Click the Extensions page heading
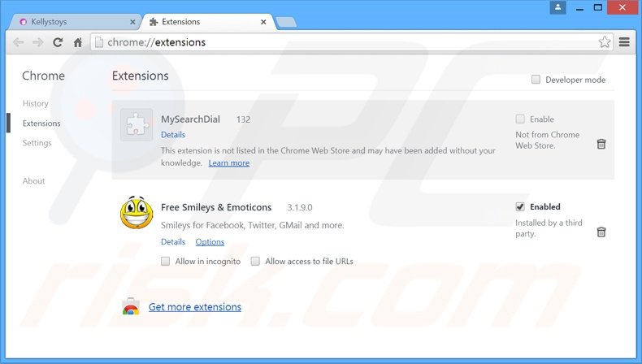The width and height of the screenshot is (642, 364). pos(141,76)
